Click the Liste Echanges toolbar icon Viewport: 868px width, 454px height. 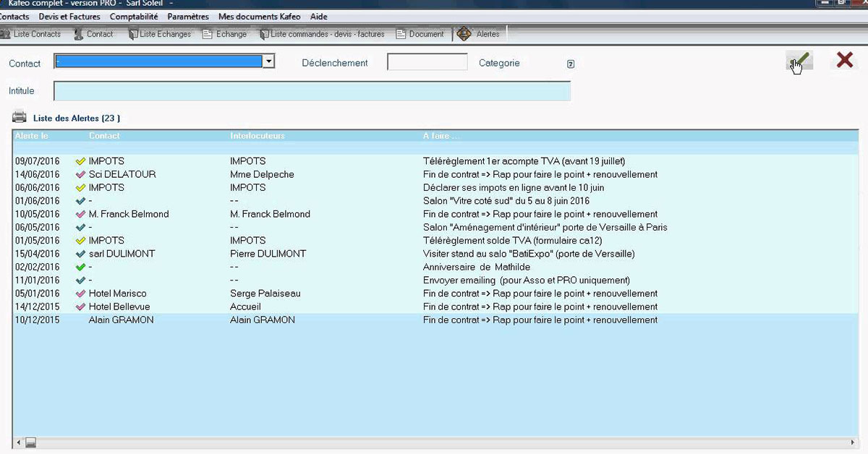132,34
